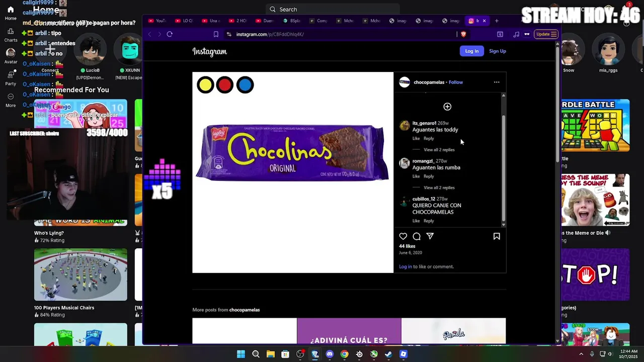This screenshot has height=362, width=644.
Task: Switch to the 'Una' YouTube tab
Action: pyautogui.click(x=211, y=21)
